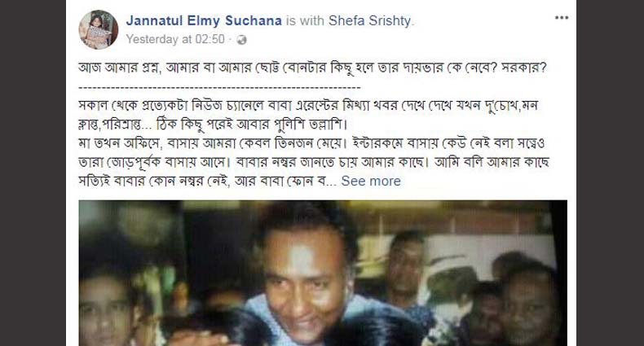The height and width of the screenshot is (346, 644).
Task: Click the dashed separator line in the post
Action: tap(219, 87)
